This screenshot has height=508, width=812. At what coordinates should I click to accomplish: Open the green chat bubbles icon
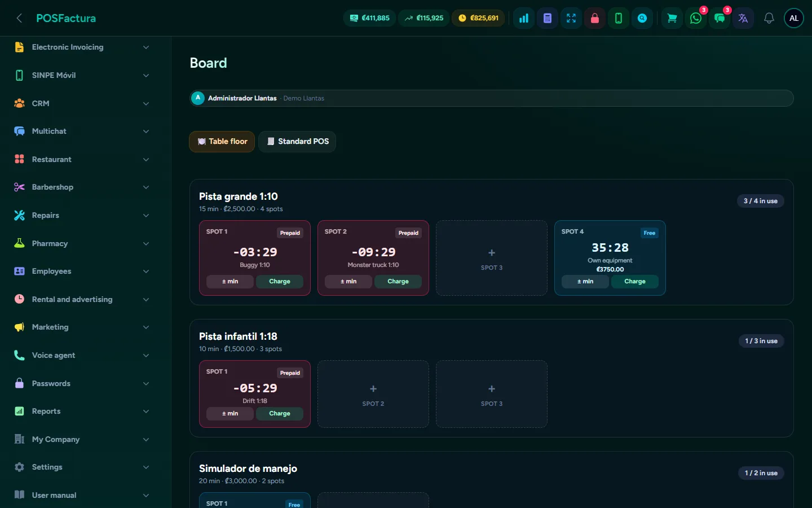[720, 18]
